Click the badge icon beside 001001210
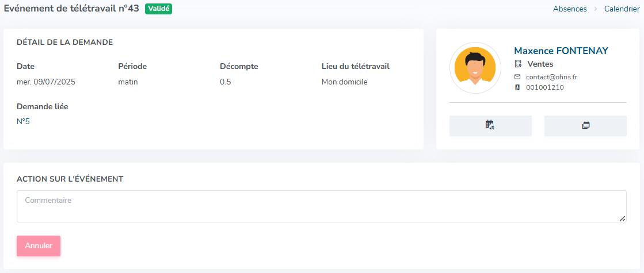The image size is (644, 273). pos(517,87)
